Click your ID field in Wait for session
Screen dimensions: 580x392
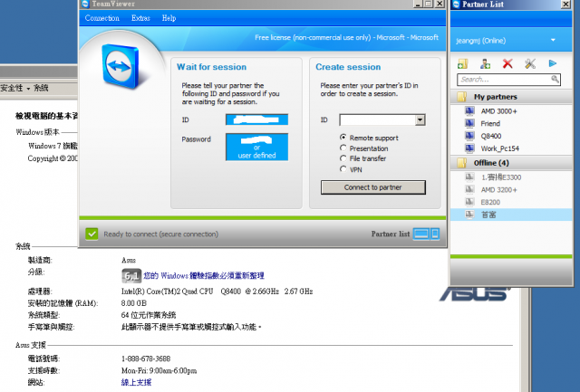[257, 120]
